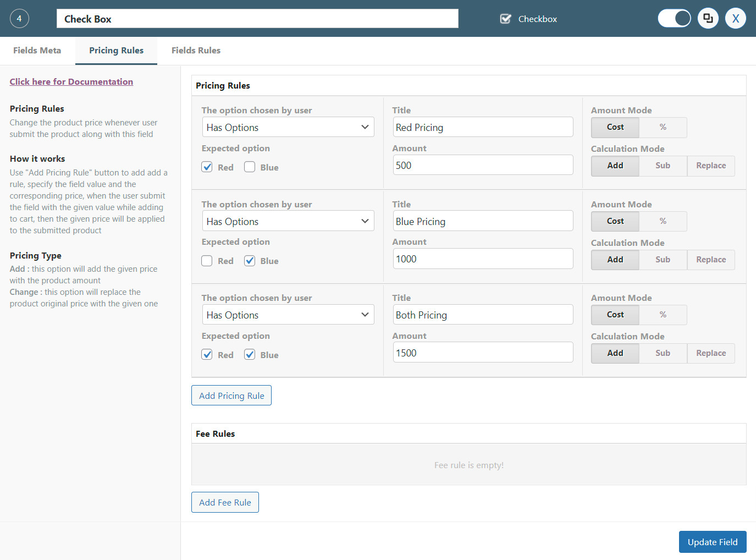
Task: Click the Pricing Type heading in sidebar
Action: point(36,256)
